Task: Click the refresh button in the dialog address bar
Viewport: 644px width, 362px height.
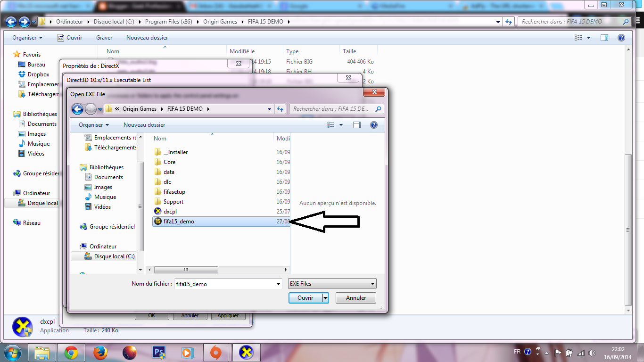Action: pos(280,109)
